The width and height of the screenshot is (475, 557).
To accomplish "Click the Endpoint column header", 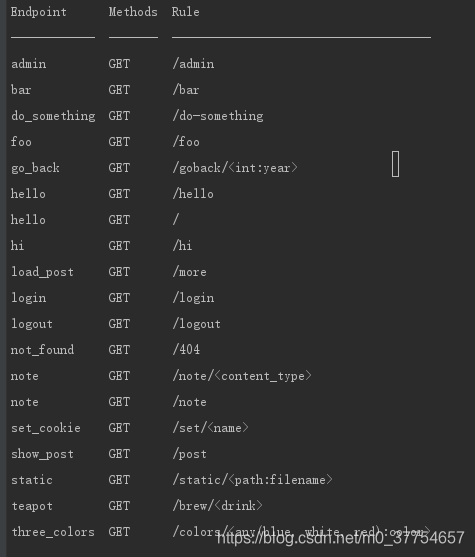I will click(x=38, y=12).
